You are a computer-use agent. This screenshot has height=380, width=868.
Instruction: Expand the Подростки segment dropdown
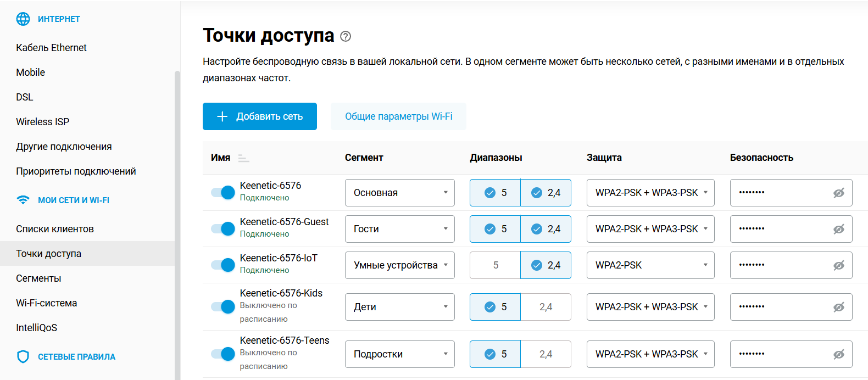pyautogui.click(x=400, y=354)
